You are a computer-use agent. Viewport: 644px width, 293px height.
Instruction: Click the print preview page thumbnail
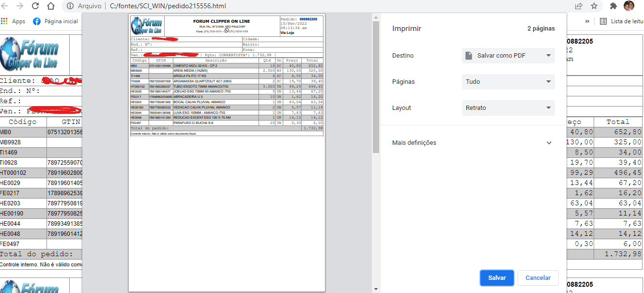227,153
